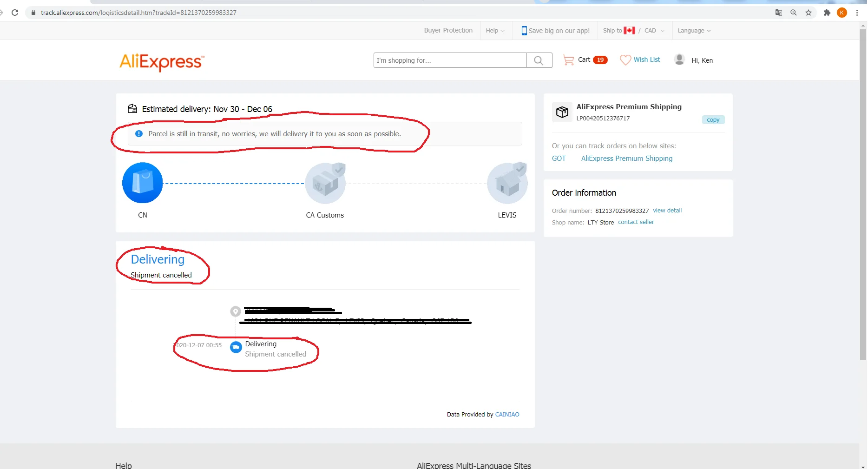Image resolution: width=868 pixels, height=469 pixels.
Task: Copy the tracking number
Action: pos(713,120)
